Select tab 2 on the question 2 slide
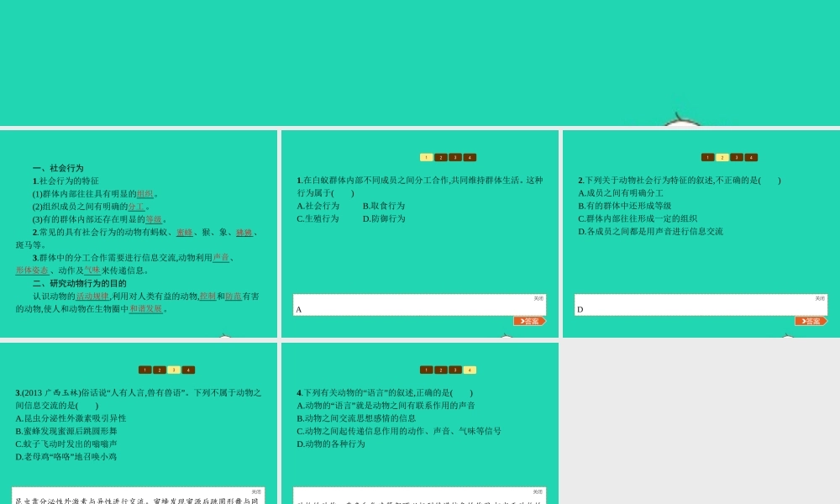Image resolution: width=840 pixels, height=504 pixels. [722, 157]
